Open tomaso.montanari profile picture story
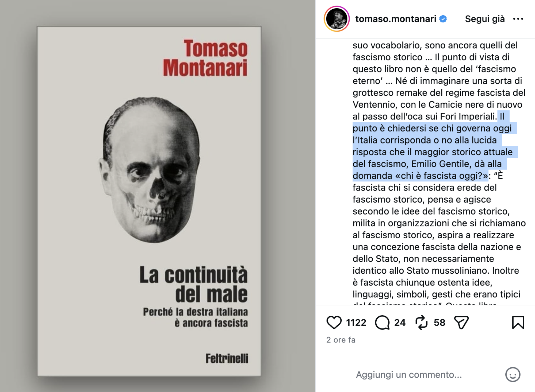The width and height of the screenshot is (535, 392). pyautogui.click(x=337, y=19)
